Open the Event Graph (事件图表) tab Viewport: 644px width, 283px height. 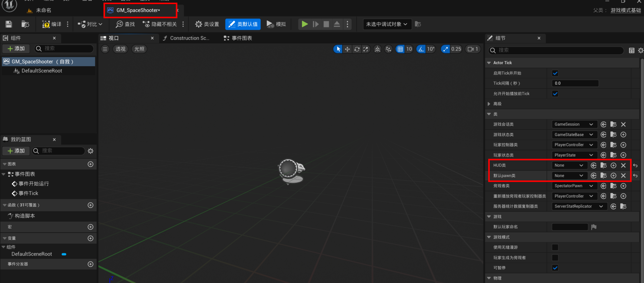[238, 38]
